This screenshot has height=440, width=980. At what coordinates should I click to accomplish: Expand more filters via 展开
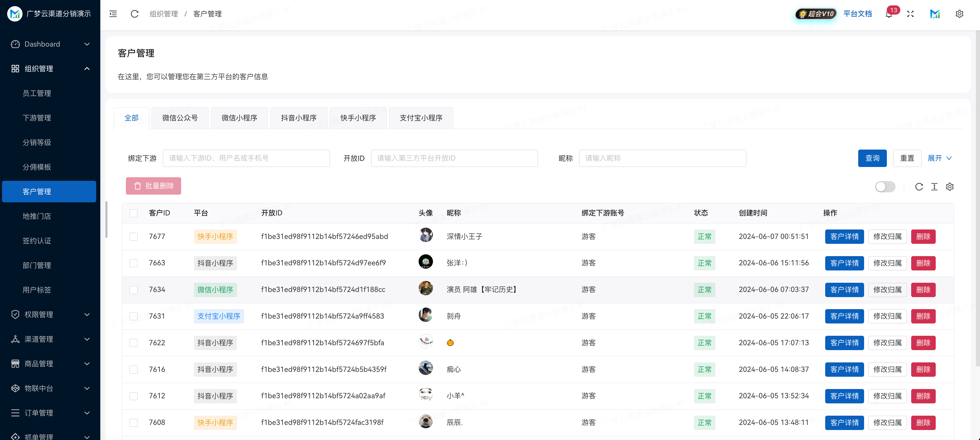939,158
